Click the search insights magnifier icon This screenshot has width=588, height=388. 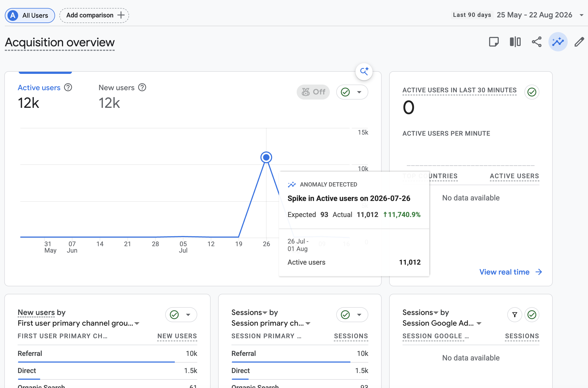point(364,71)
